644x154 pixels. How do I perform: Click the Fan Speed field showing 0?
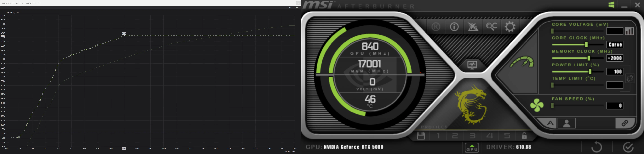pos(615,105)
